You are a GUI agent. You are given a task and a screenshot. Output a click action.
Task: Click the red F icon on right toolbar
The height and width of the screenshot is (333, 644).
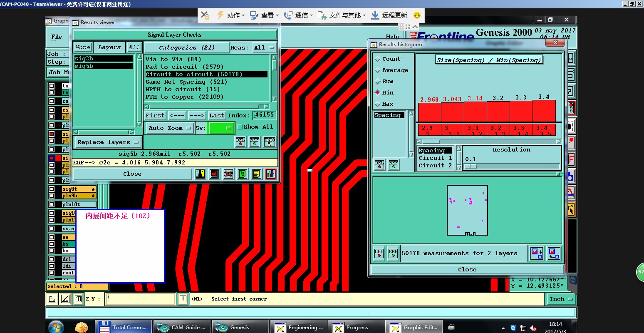(x=571, y=159)
